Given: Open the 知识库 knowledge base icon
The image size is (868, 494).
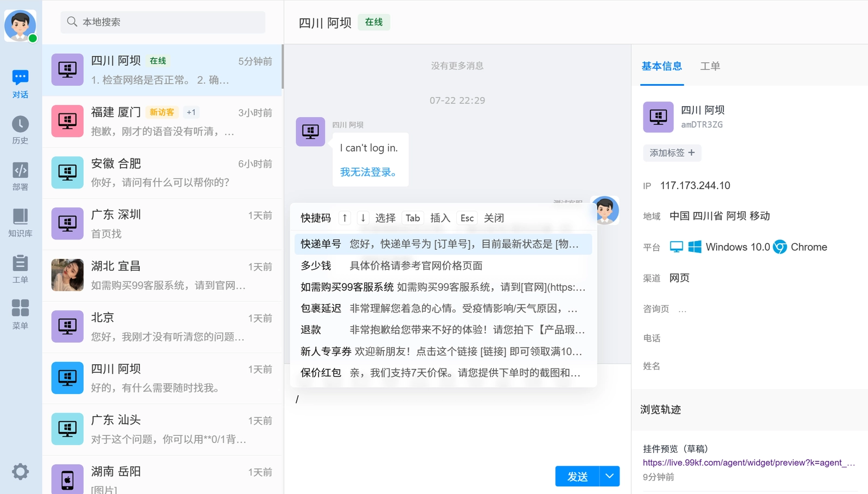Looking at the screenshot, I should [20, 223].
